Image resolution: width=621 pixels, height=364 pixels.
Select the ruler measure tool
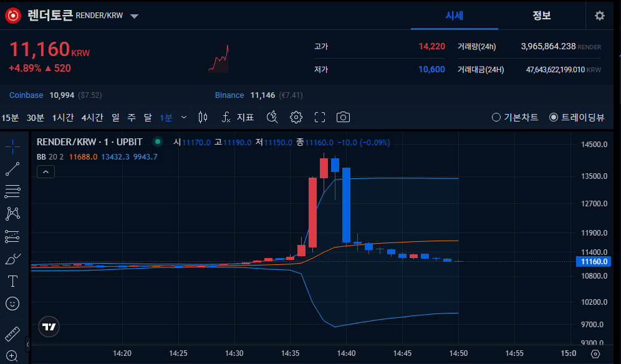click(x=12, y=334)
